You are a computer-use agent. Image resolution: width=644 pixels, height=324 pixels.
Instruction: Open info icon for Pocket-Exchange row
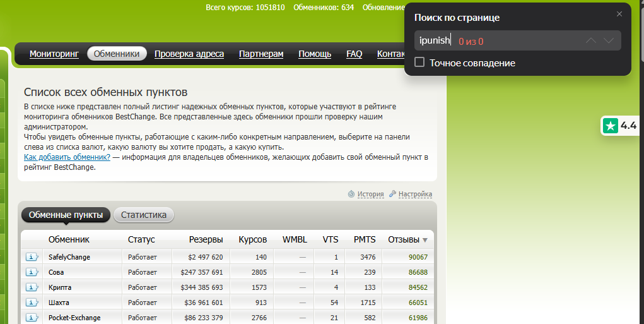pyautogui.click(x=32, y=318)
